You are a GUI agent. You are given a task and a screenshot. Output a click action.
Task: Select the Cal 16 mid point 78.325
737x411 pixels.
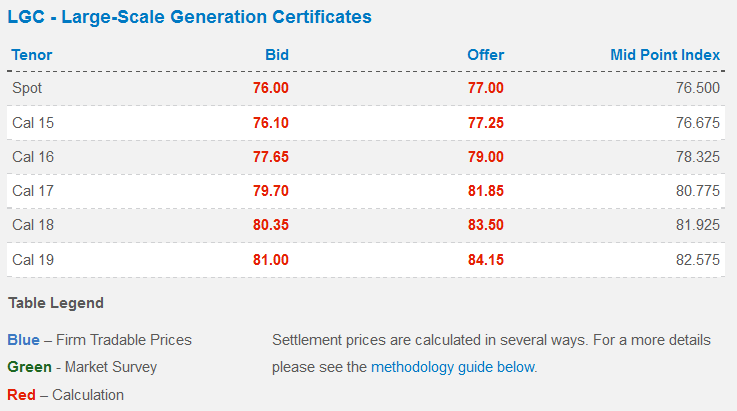tap(698, 157)
